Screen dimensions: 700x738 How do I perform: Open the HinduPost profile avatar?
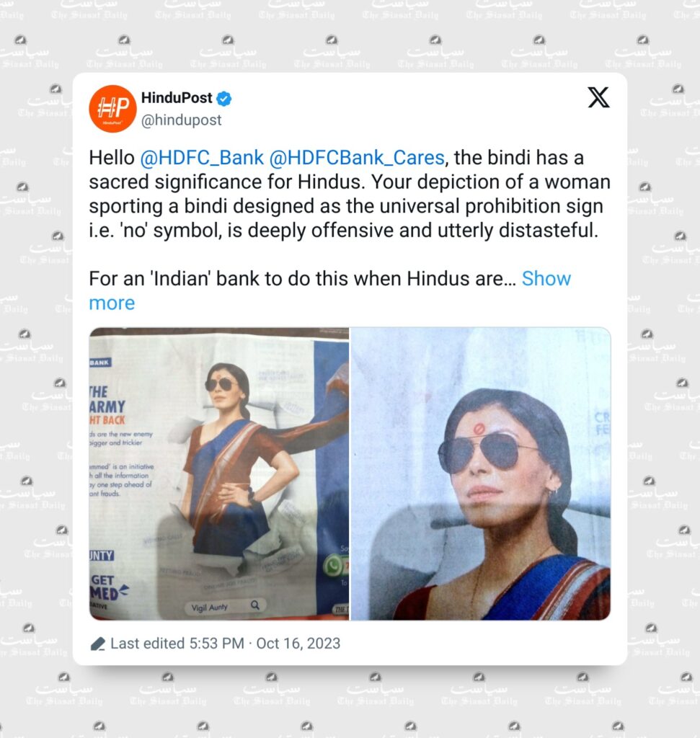[x=112, y=109]
